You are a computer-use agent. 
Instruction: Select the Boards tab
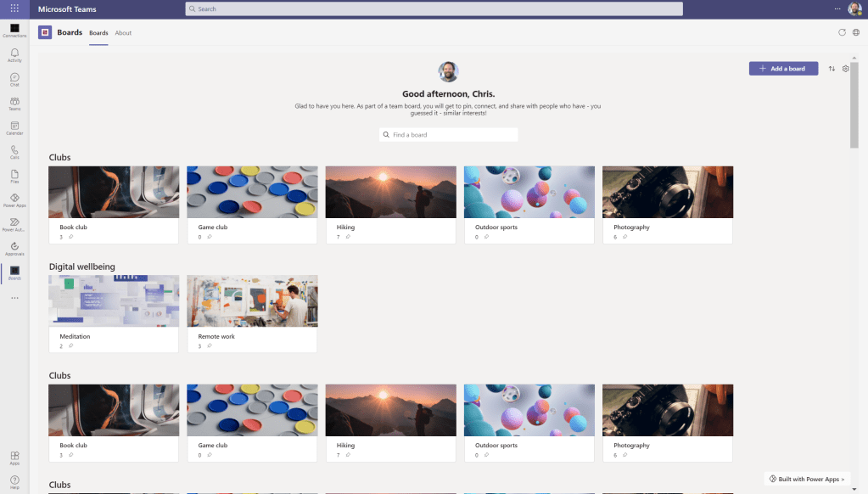click(98, 33)
